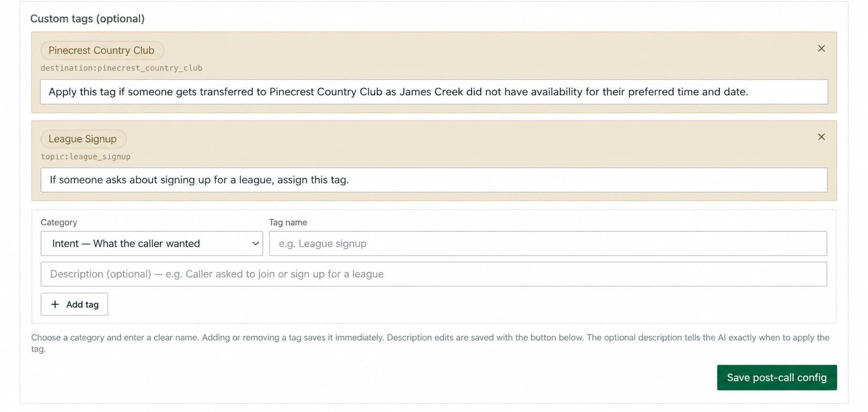Click the help text about choosing a category
The width and height of the screenshot is (868, 412).
coord(430,343)
